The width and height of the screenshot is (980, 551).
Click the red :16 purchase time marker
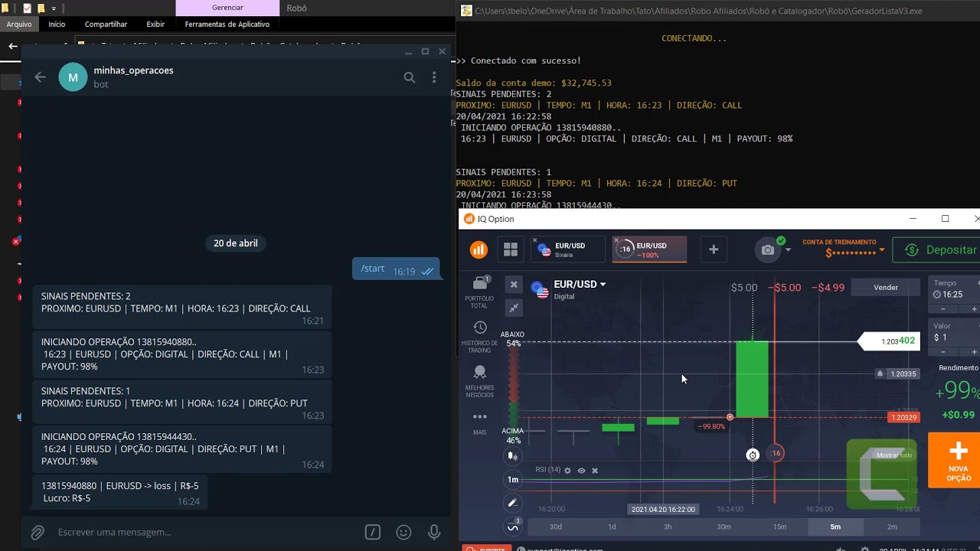pyautogui.click(x=775, y=453)
